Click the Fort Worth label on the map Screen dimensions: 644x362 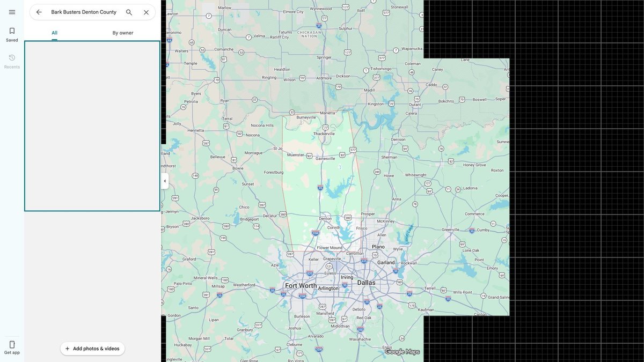[x=301, y=286]
